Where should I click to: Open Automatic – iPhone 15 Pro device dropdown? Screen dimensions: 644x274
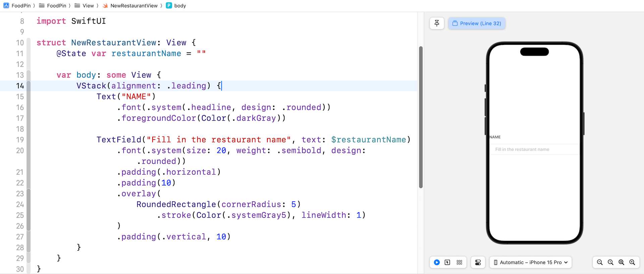tap(531, 262)
